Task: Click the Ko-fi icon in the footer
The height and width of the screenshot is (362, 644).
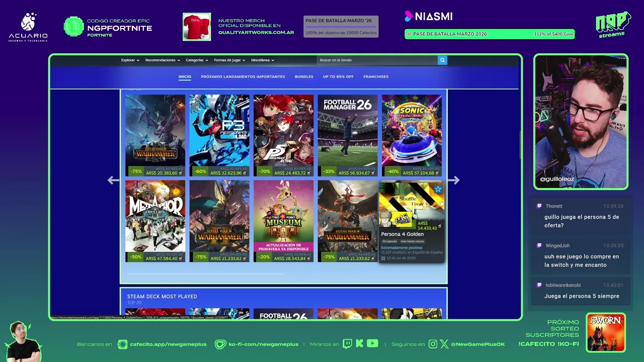Action: pos(220,344)
